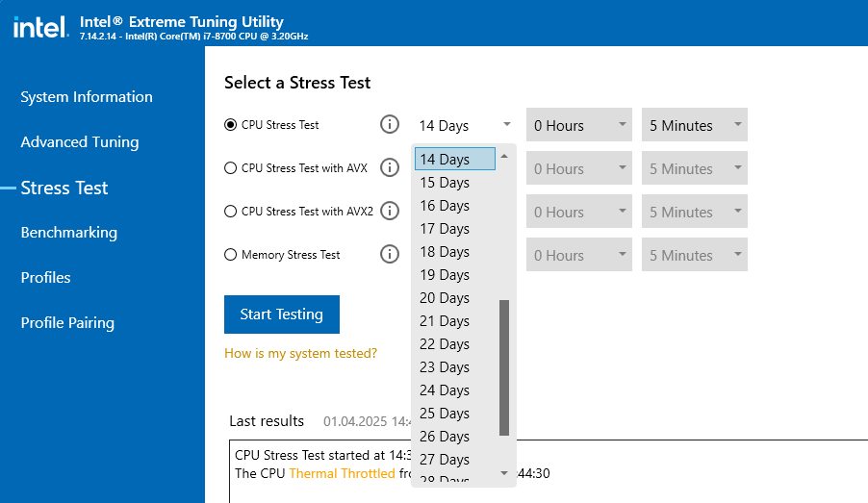Click the days list scrollbar thumb
This screenshot has height=503, width=868.
[x=504, y=368]
